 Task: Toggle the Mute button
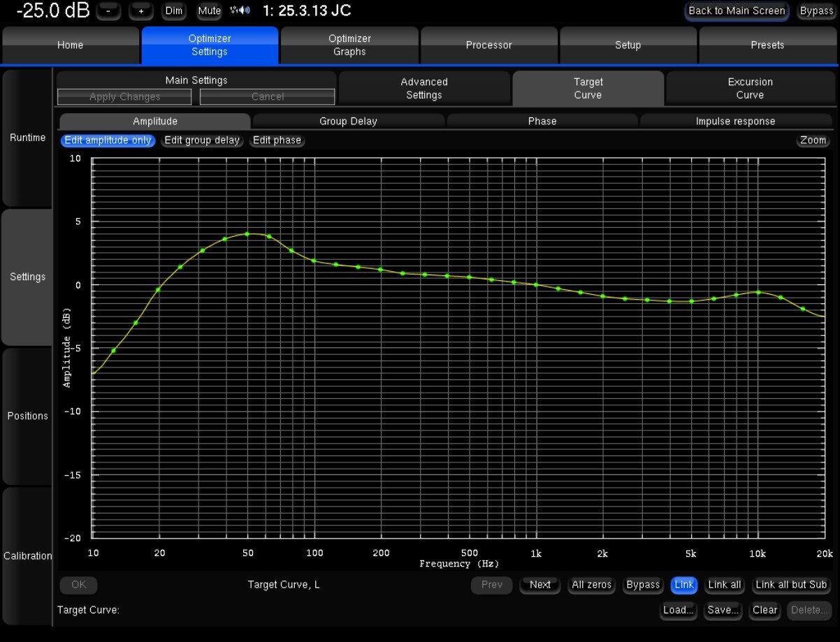[209, 11]
